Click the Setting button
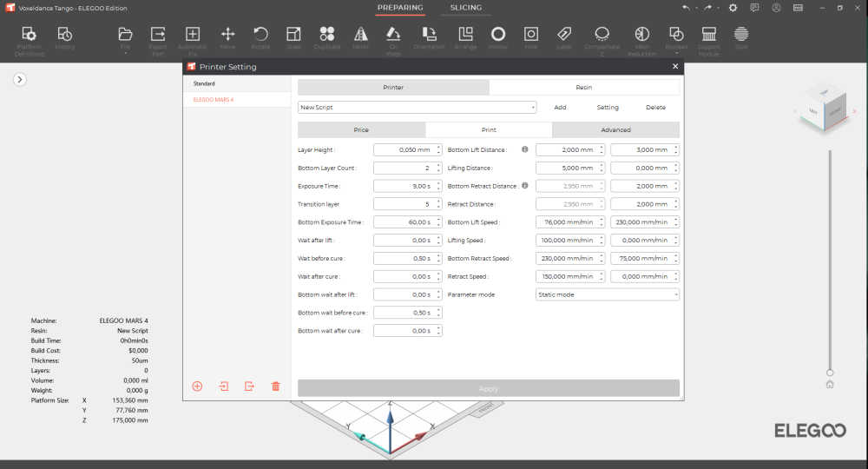Viewport: 868px width, 469px height. (x=608, y=108)
